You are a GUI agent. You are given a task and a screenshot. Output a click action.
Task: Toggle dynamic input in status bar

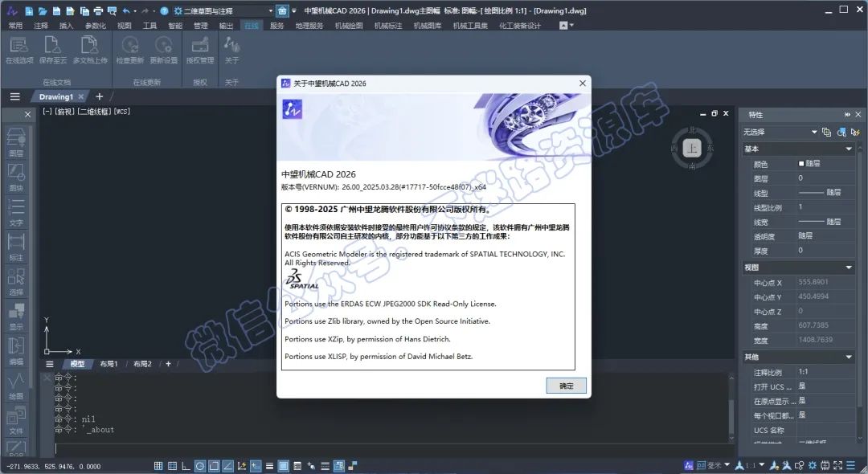pyautogui.click(x=256, y=466)
